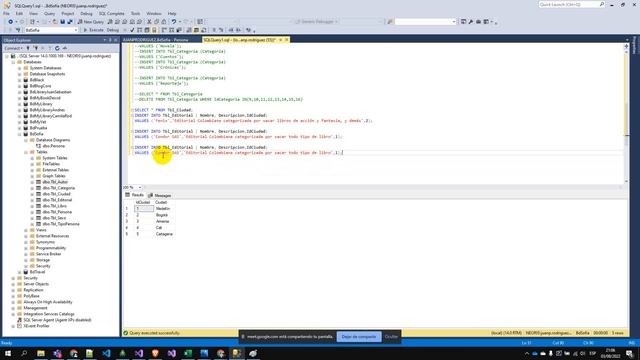Image resolution: width=640 pixels, height=360 pixels.
Task: Open the File menu
Action: click(x=6, y=13)
